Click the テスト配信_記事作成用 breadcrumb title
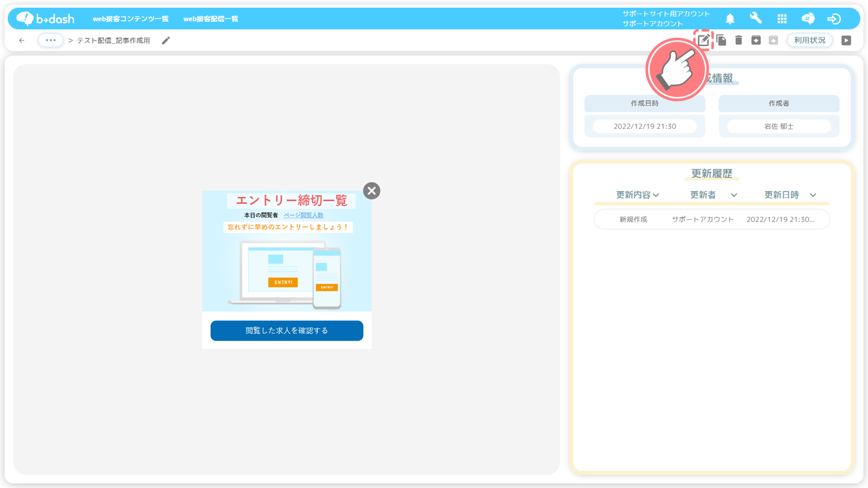Image resolution: width=868 pixels, height=488 pixels. coord(113,40)
